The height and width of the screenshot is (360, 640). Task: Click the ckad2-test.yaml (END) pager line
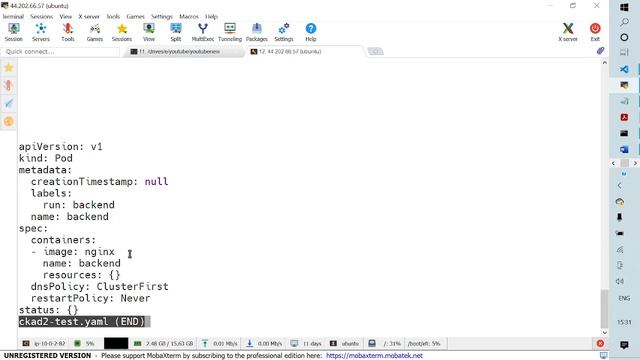(84, 322)
